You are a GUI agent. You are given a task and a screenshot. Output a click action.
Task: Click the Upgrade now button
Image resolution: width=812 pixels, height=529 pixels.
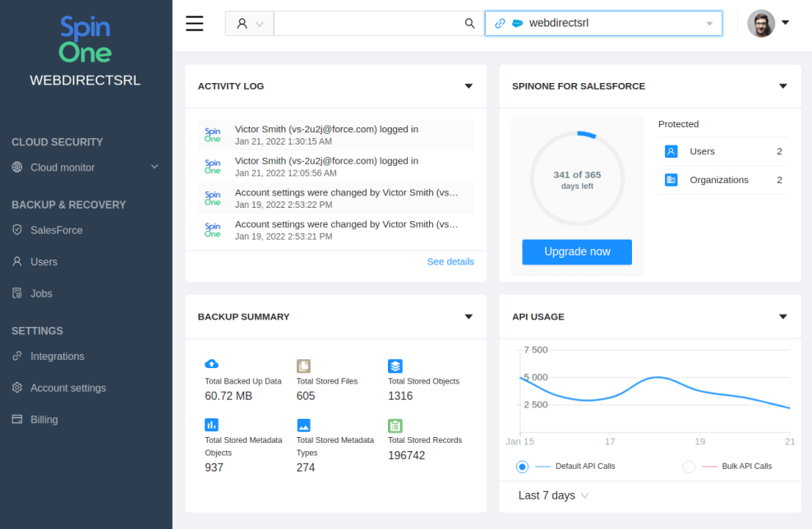pos(577,251)
